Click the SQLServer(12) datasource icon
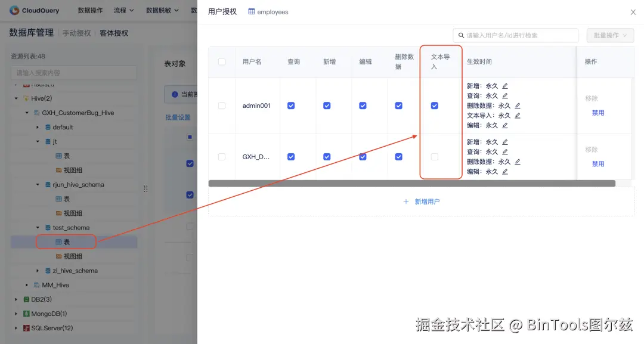The image size is (644, 344). click(26, 328)
